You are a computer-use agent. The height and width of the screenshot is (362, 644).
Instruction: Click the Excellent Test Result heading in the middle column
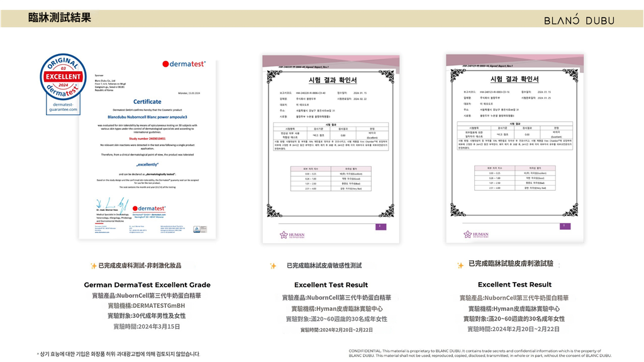(x=331, y=285)
